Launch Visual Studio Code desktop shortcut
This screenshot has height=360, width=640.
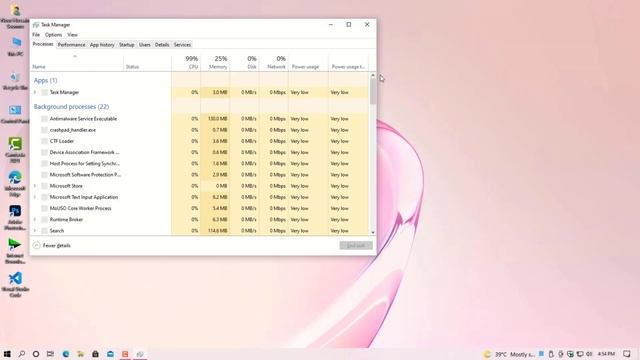tap(15, 284)
